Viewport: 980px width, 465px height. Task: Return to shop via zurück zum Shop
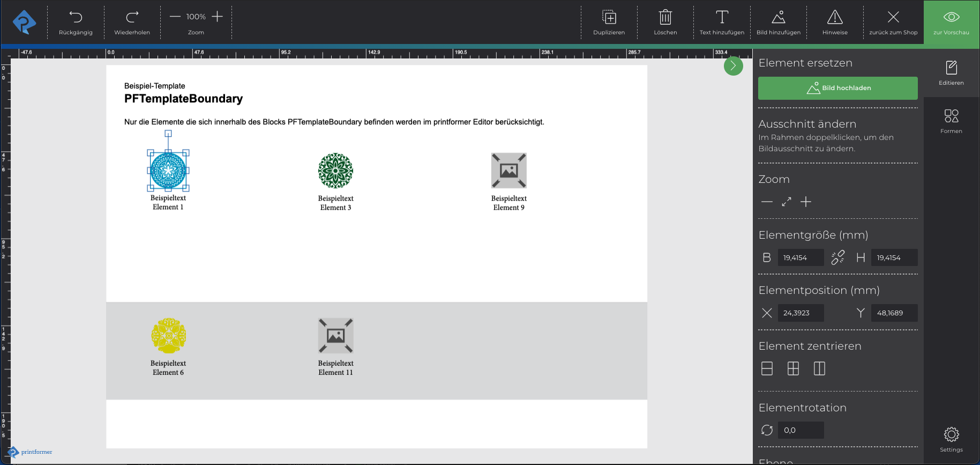click(x=893, y=18)
